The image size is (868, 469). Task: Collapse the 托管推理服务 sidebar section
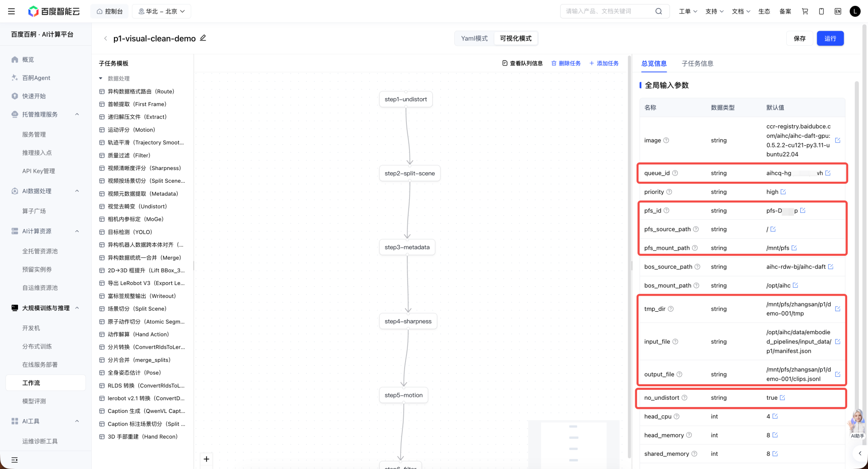click(x=77, y=114)
